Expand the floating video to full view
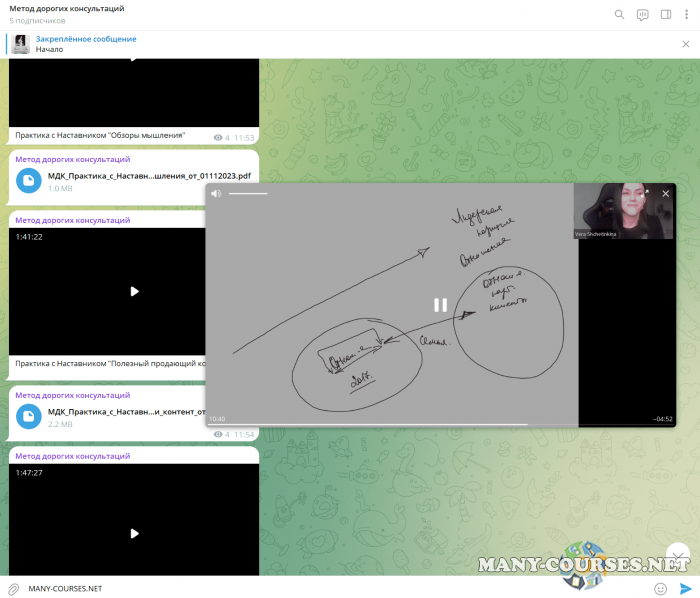Viewport: 700px width, 598px height. (646, 193)
